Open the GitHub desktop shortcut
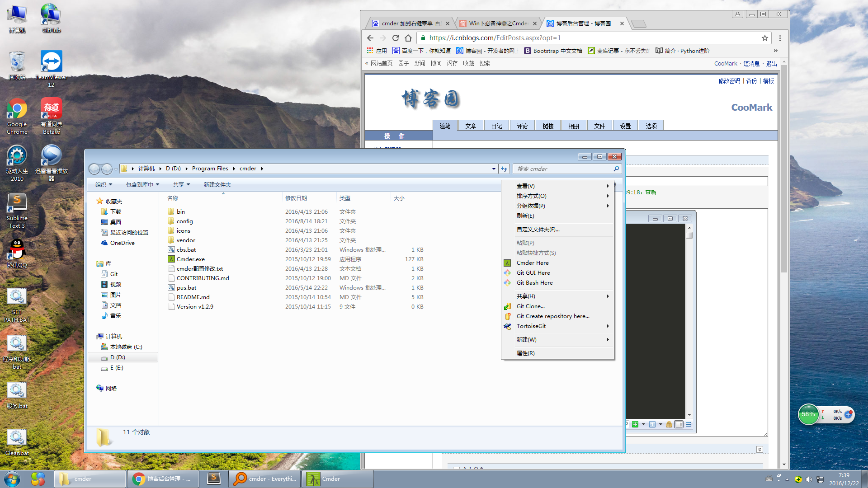Viewport: 868px width, 488px height. [51, 19]
